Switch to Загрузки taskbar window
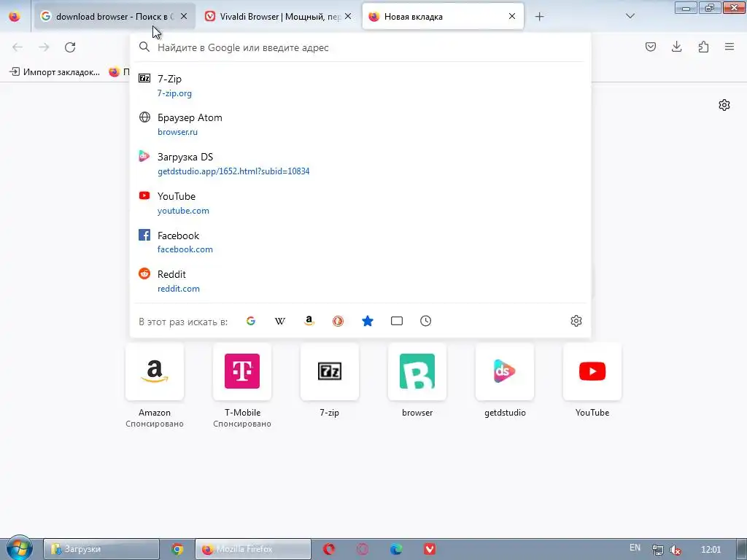Screen dimensions: 747x560 tap(101, 549)
